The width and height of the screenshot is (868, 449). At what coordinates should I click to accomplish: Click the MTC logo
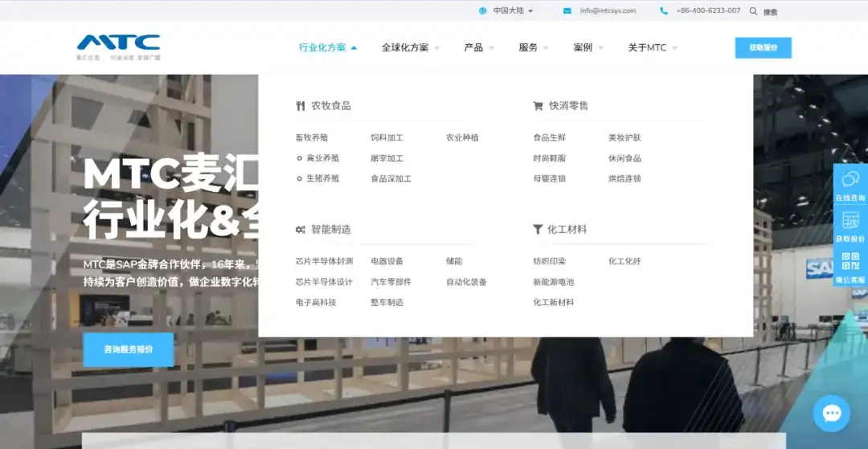(x=118, y=47)
